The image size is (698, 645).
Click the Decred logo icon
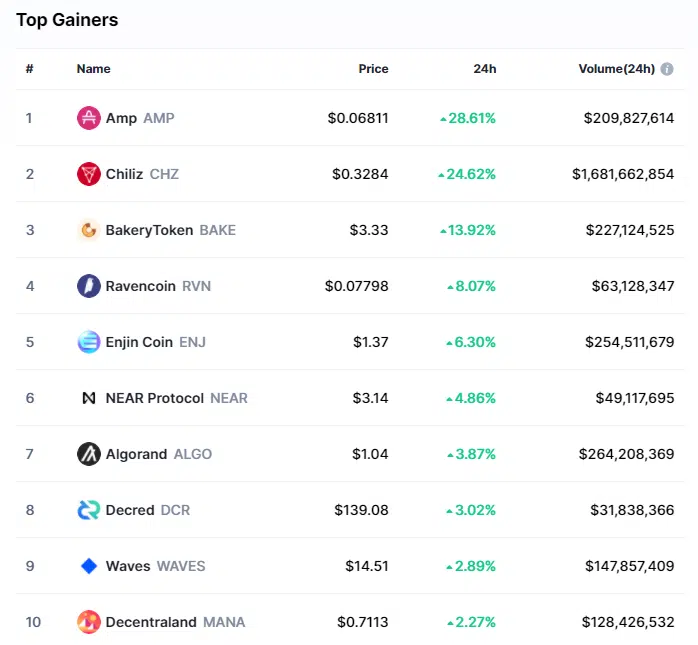[89, 510]
